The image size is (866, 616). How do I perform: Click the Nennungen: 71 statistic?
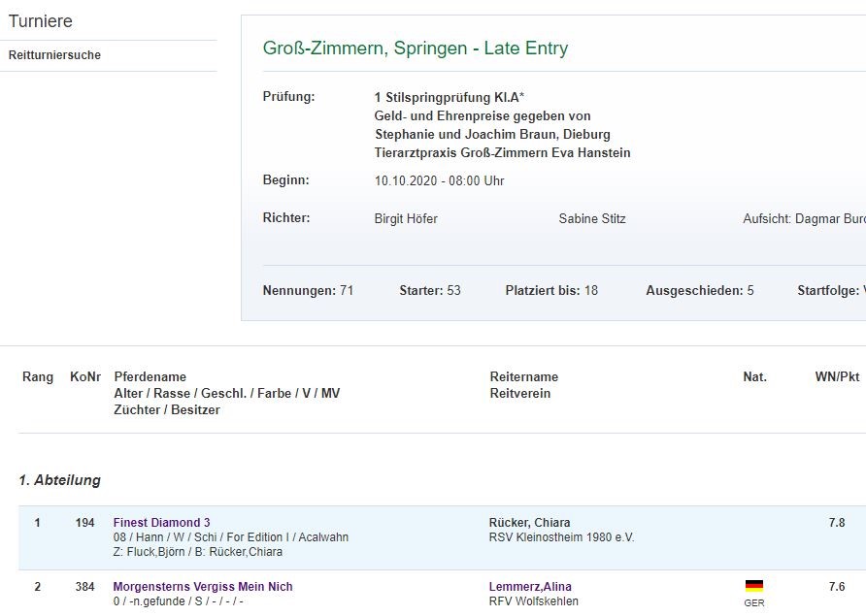pyautogui.click(x=308, y=291)
